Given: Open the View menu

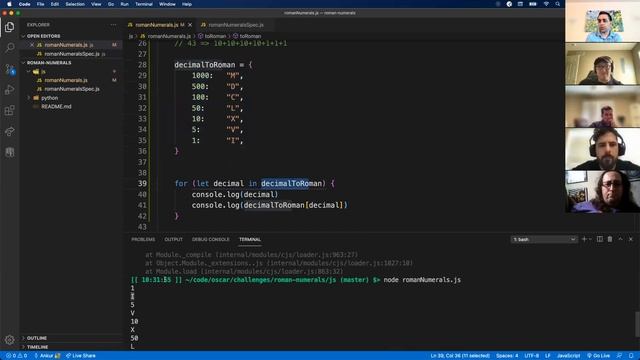Looking at the screenshot, I should pyautogui.click(x=96, y=4).
